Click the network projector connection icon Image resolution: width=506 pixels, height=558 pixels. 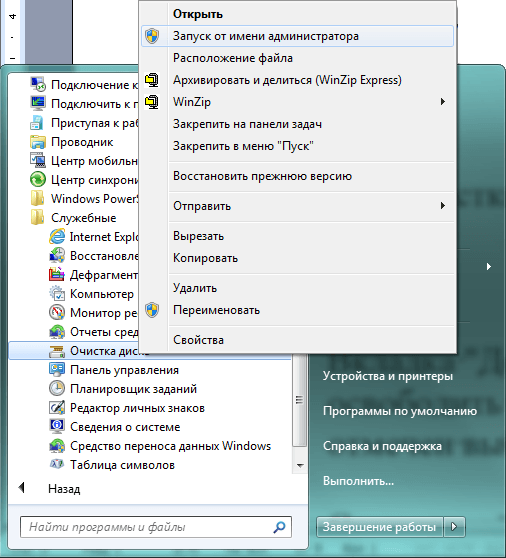coord(38,104)
